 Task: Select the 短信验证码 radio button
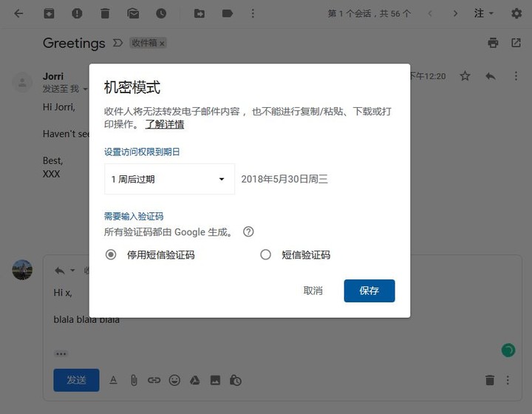(265, 254)
